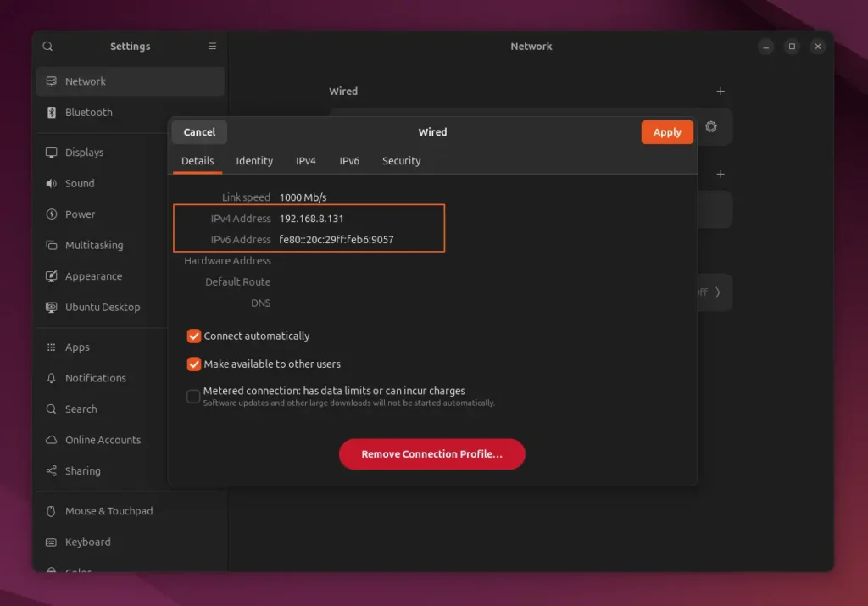868x606 pixels.
Task: Expand the proxy row chevron arrow
Action: (x=718, y=292)
